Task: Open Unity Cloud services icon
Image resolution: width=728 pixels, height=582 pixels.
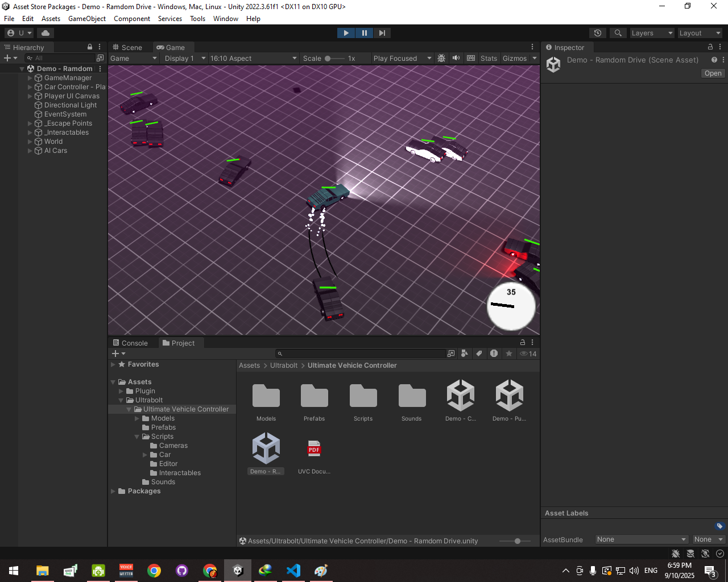Action: pyautogui.click(x=45, y=33)
